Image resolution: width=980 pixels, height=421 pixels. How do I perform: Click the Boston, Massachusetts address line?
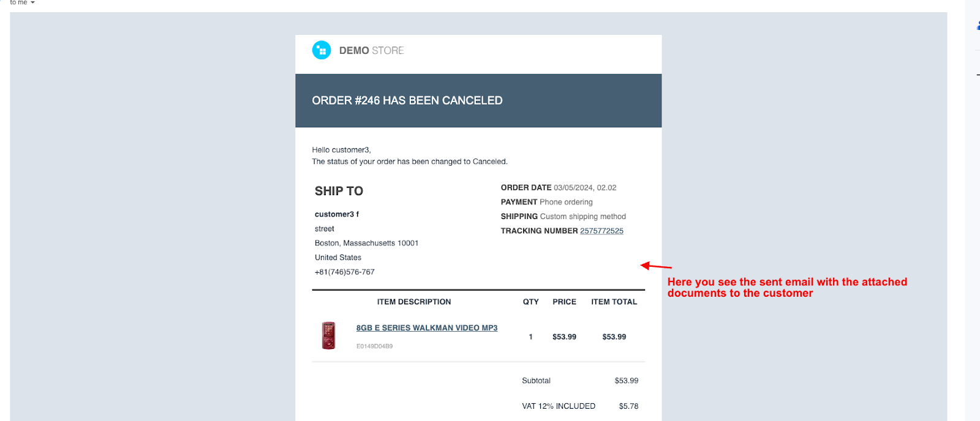366,244
